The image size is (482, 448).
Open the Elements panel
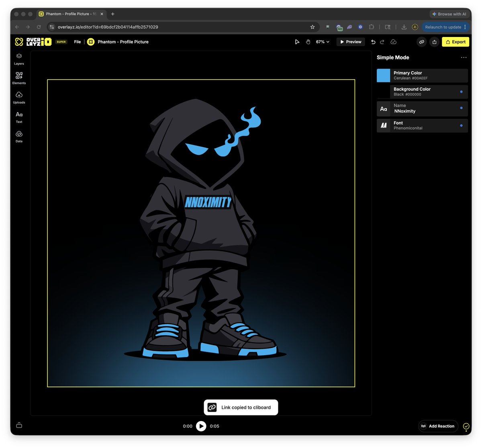(18, 78)
